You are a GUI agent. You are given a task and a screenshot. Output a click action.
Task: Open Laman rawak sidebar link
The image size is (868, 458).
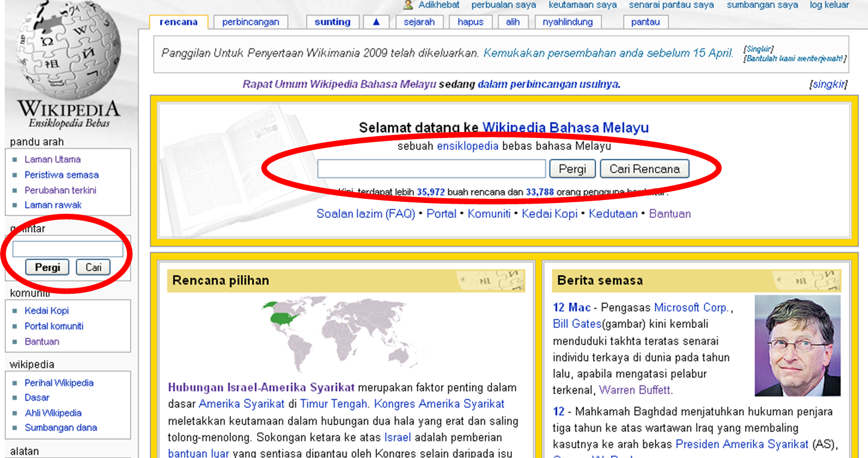coord(53,205)
